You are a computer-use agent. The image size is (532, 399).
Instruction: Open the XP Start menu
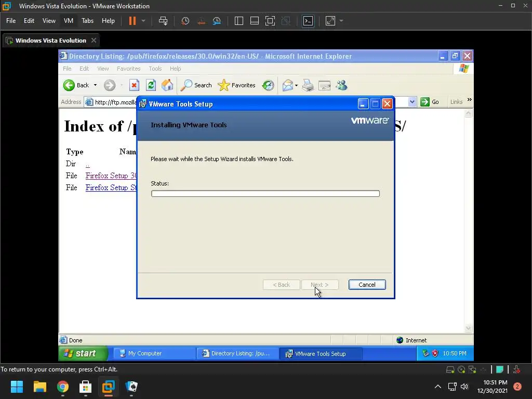(x=84, y=353)
